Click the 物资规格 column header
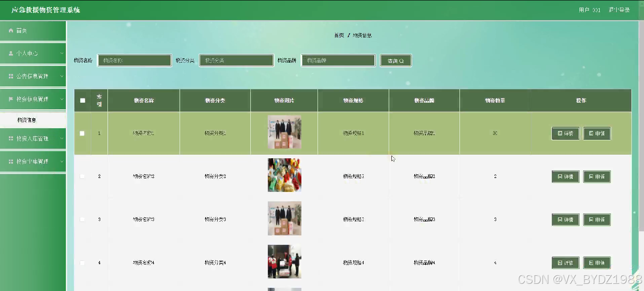 (x=353, y=100)
